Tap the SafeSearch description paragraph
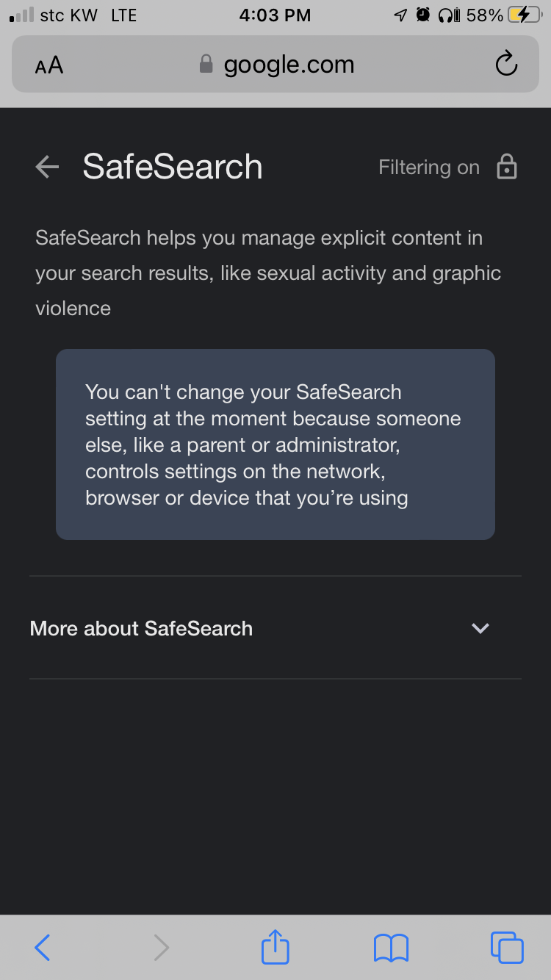The image size is (551, 980). click(268, 273)
